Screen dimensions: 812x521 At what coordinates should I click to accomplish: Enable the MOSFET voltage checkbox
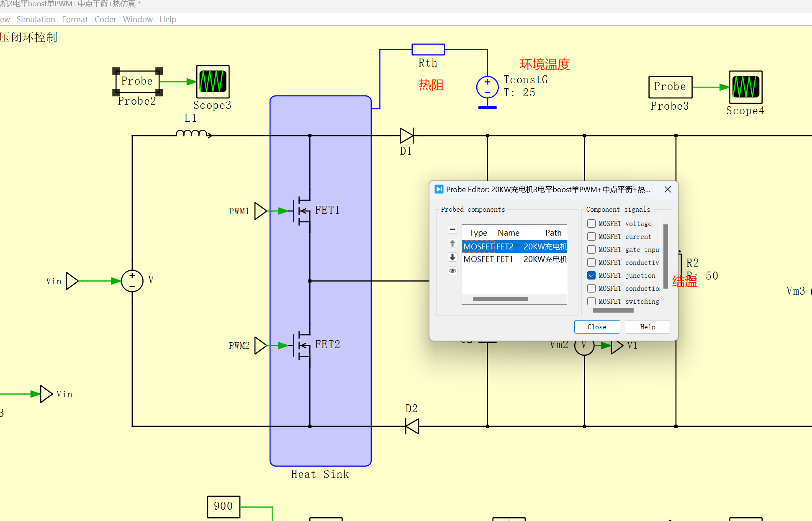(x=591, y=223)
